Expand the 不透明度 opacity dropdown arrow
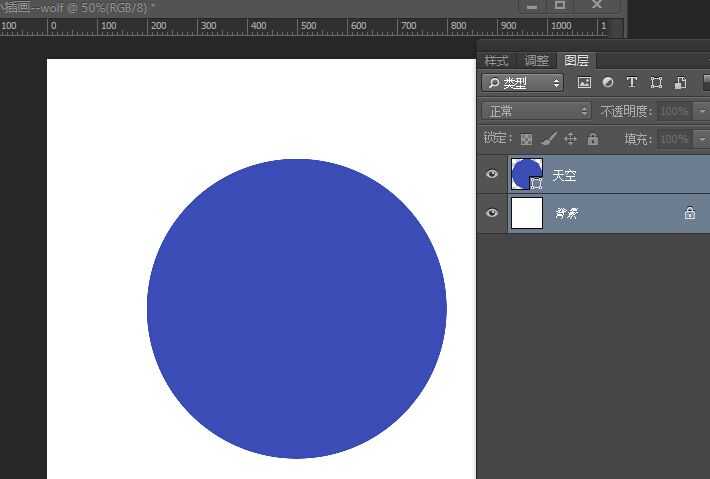 click(x=702, y=111)
